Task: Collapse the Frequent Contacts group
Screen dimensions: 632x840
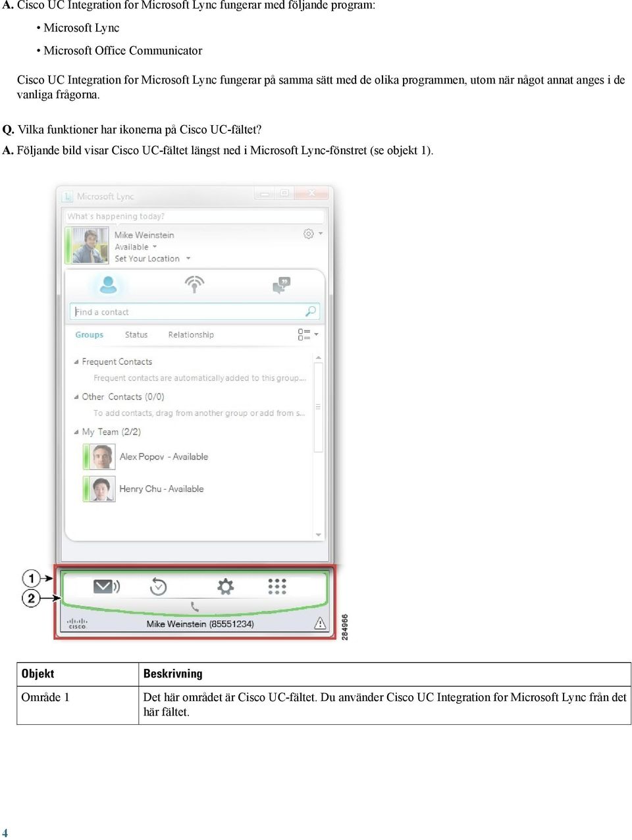Action: click(76, 362)
